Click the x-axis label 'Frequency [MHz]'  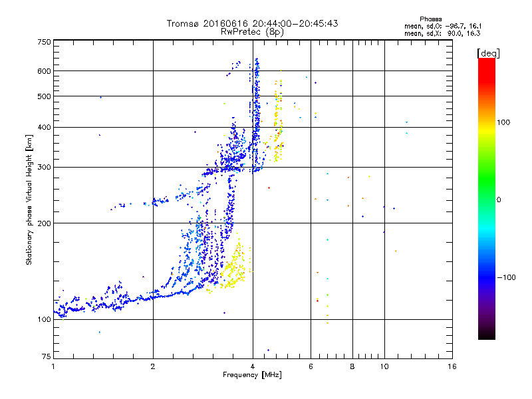pos(252,375)
